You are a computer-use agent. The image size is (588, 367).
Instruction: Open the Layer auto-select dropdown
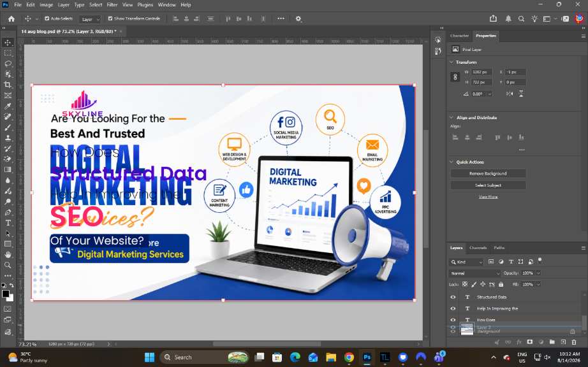point(90,19)
